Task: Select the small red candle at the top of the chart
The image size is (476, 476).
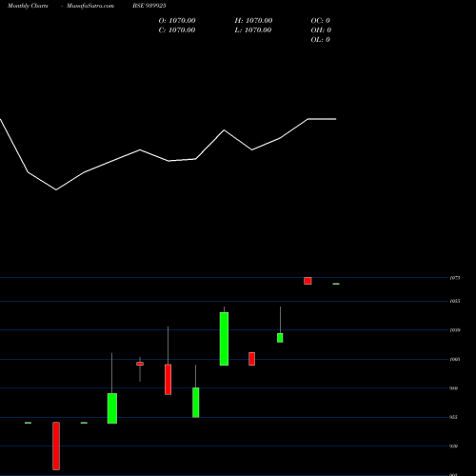Action: point(307,281)
